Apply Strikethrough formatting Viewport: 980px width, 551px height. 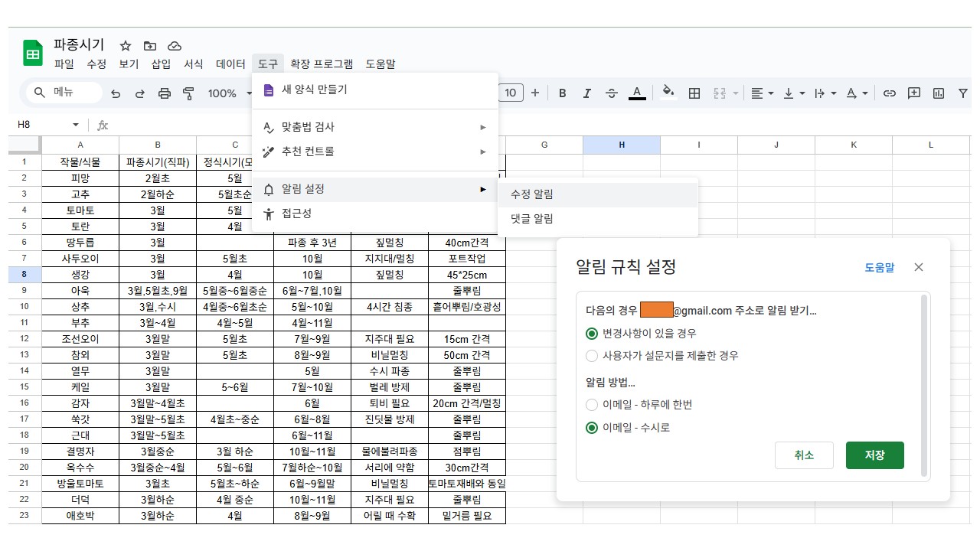[611, 93]
